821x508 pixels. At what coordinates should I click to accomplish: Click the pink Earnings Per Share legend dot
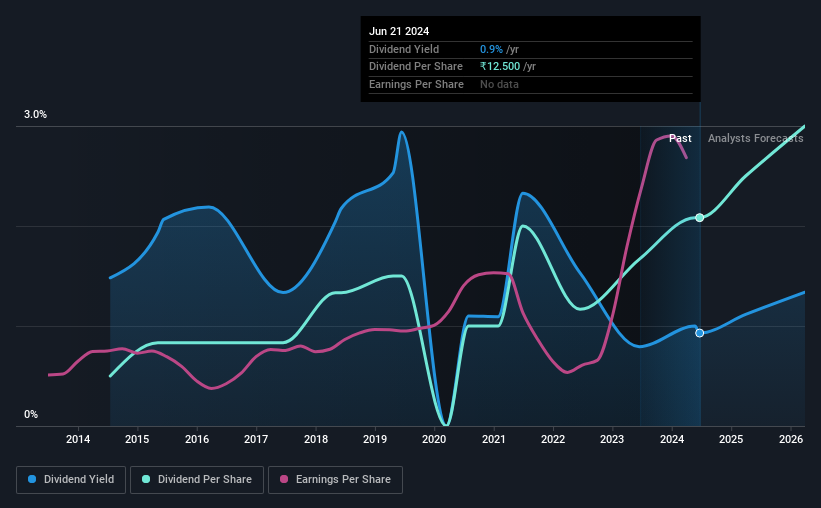[284, 479]
